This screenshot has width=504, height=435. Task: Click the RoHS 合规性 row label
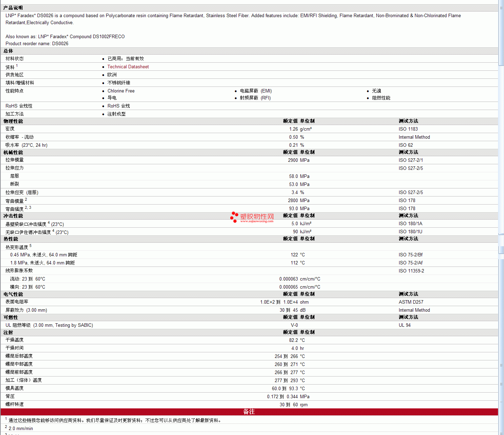19,106
